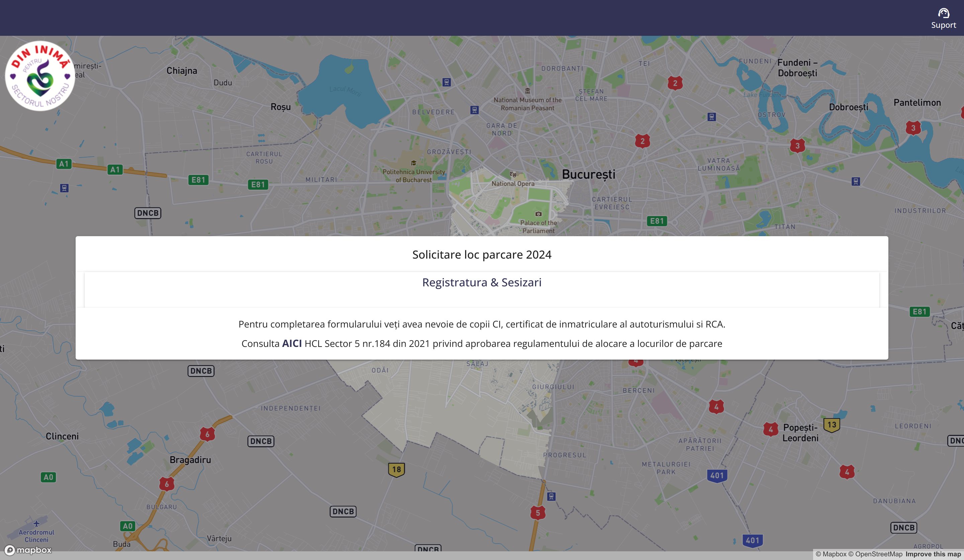Click yellow road shield number 18
Viewport: 964px width, 560px height.
(x=396, y=470)
